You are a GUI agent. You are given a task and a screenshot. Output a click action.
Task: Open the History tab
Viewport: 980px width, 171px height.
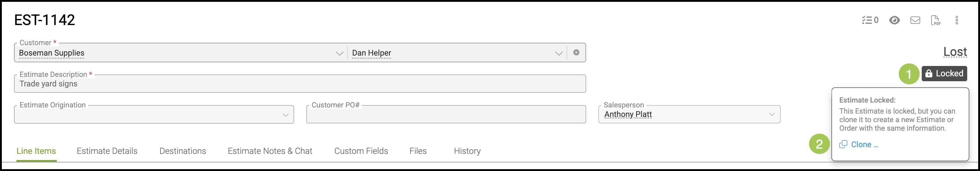(x=467, y=151)
